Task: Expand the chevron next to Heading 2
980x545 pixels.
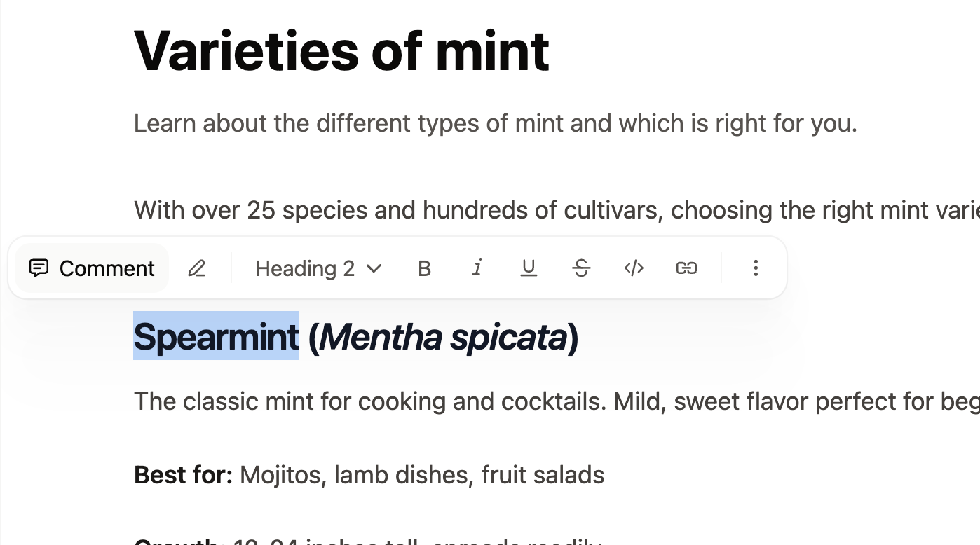Action: 374,268
